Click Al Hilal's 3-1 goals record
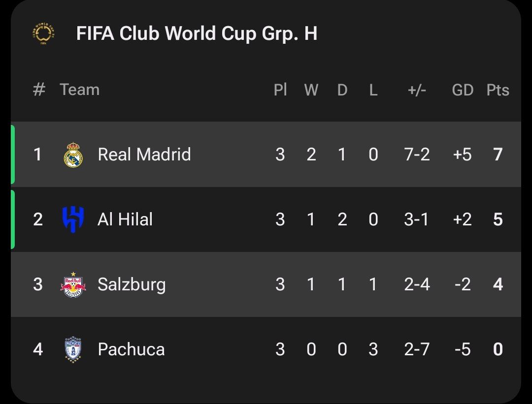Image resolution: width=532 pixels, height=404 pixels. [416, 219]
